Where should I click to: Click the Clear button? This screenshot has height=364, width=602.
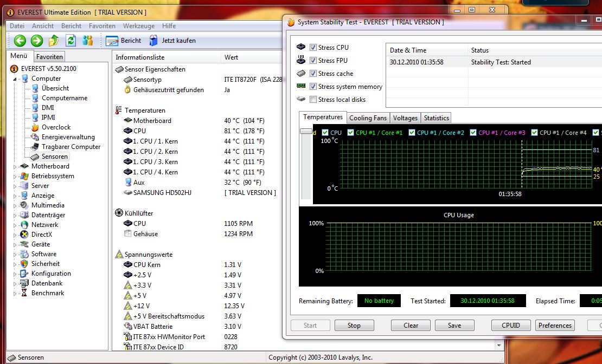[411, 325]
